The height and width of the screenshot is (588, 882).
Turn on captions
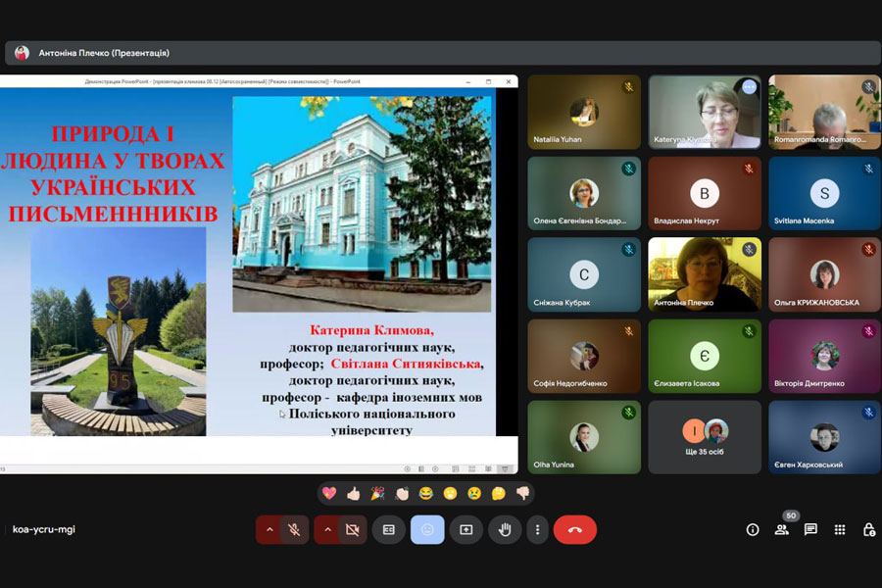click(x=389, y=529)
